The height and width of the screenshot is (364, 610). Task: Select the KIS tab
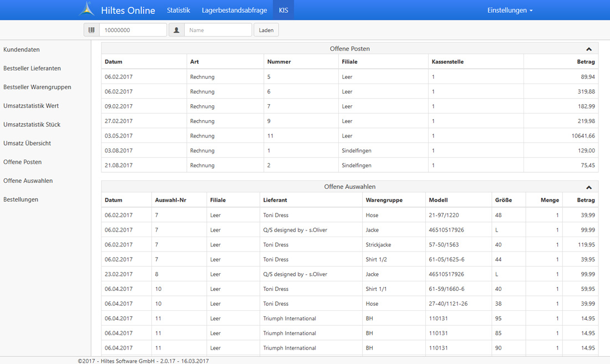click(283, 10)
